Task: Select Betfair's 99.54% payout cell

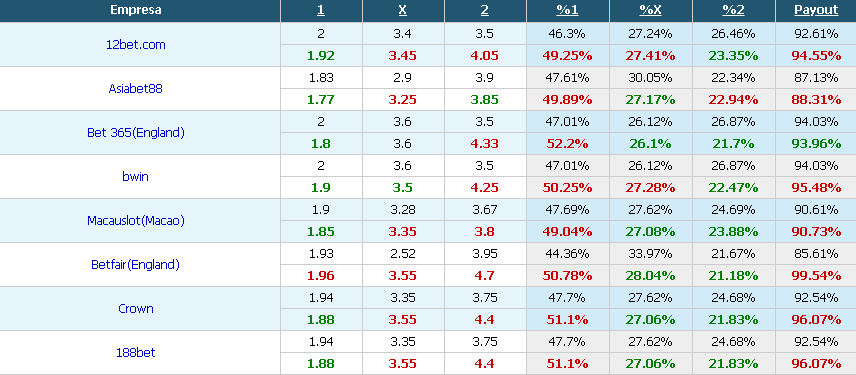Action: [x=816, y=276]
